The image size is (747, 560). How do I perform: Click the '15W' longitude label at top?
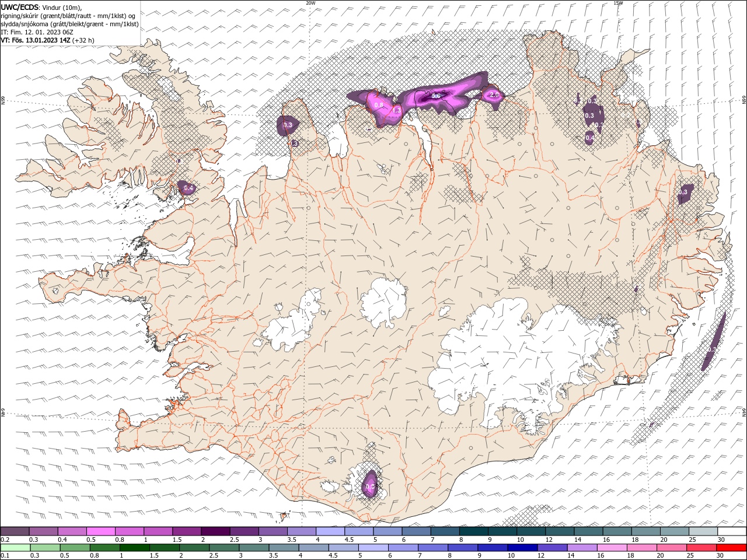tap(618, 3)
